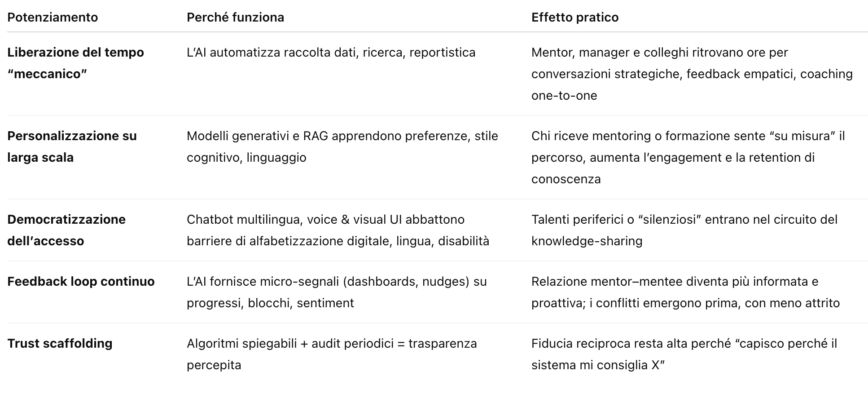Select the Feedback loop continuo cell
868x398 pixels.
[x=81, y=281]
